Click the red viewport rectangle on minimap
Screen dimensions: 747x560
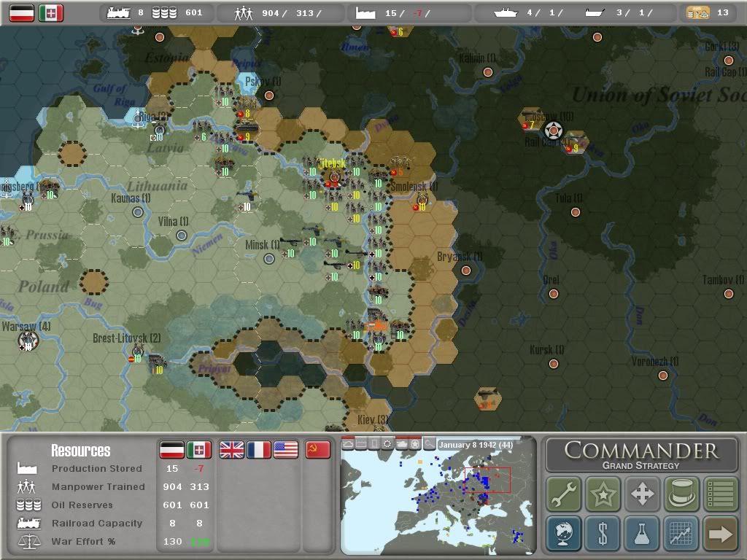[487, 480]
